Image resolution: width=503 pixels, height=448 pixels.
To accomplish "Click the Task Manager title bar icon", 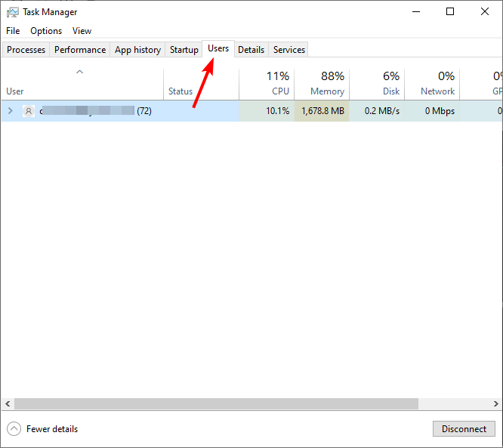I will pos(13,12).
